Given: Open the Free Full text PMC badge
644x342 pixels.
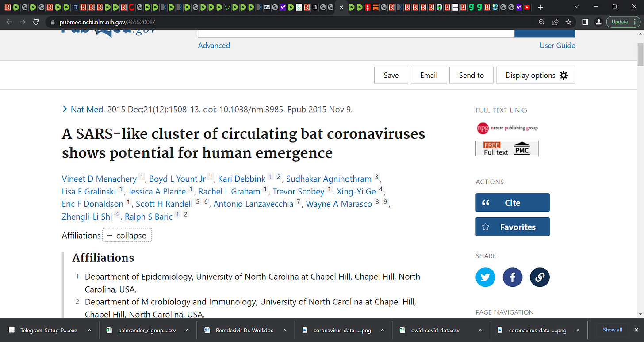Looking at the screenshot, I should point(507,148).
